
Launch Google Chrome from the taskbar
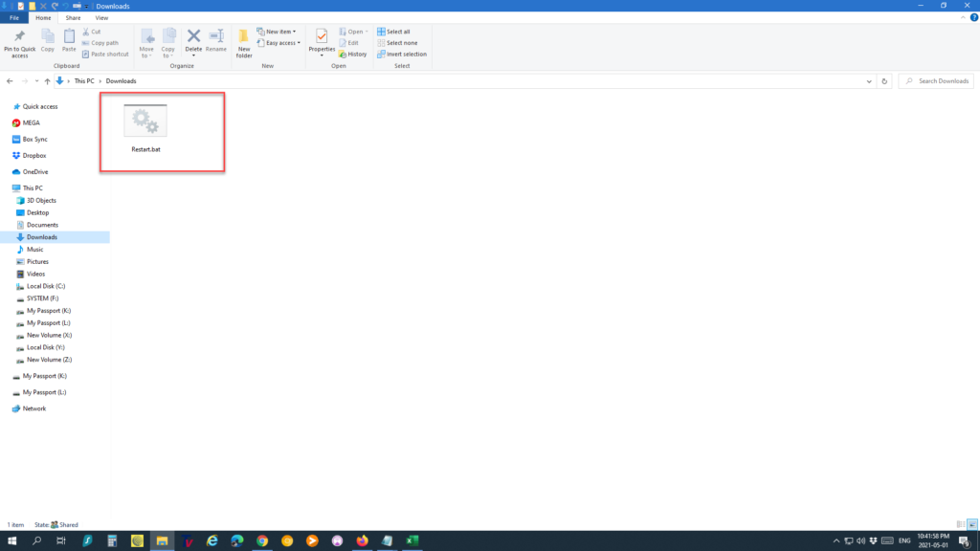262,540
